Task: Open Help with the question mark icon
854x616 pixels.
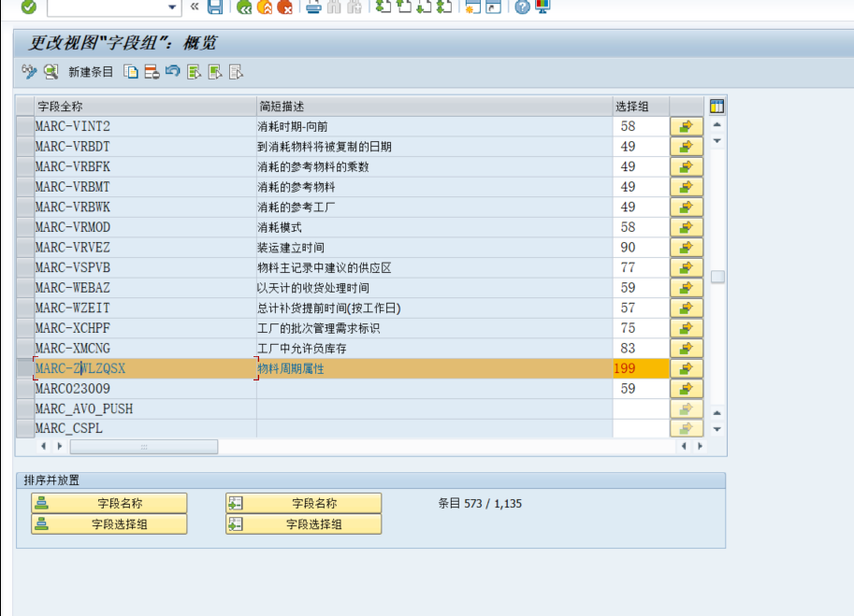Action: [x=522, y=7]
